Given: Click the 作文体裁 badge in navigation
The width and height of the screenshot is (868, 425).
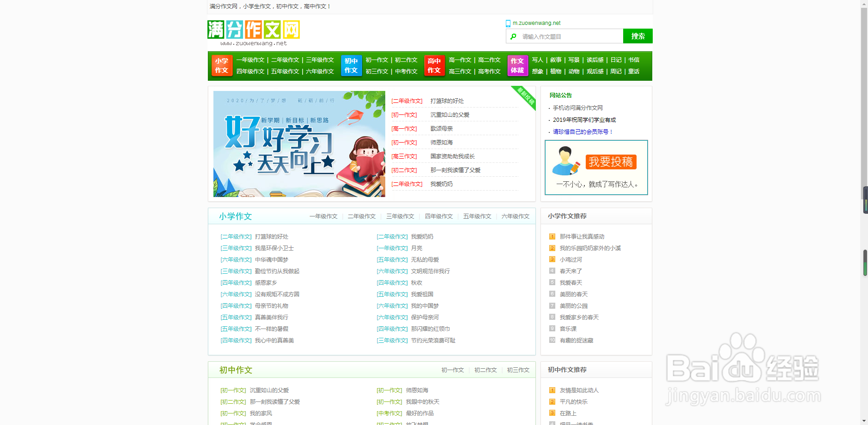Looking at the screenshot, I should click(x=517, y=66).
